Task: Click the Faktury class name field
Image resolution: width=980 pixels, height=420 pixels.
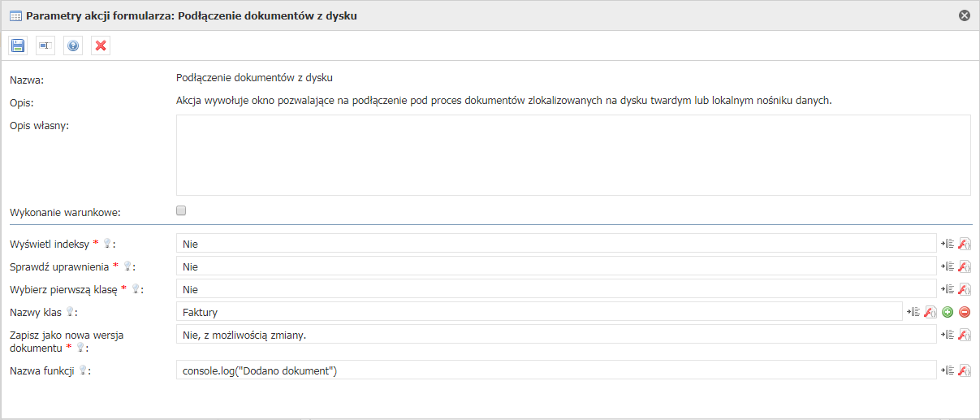Action: (x=539, y=312)
